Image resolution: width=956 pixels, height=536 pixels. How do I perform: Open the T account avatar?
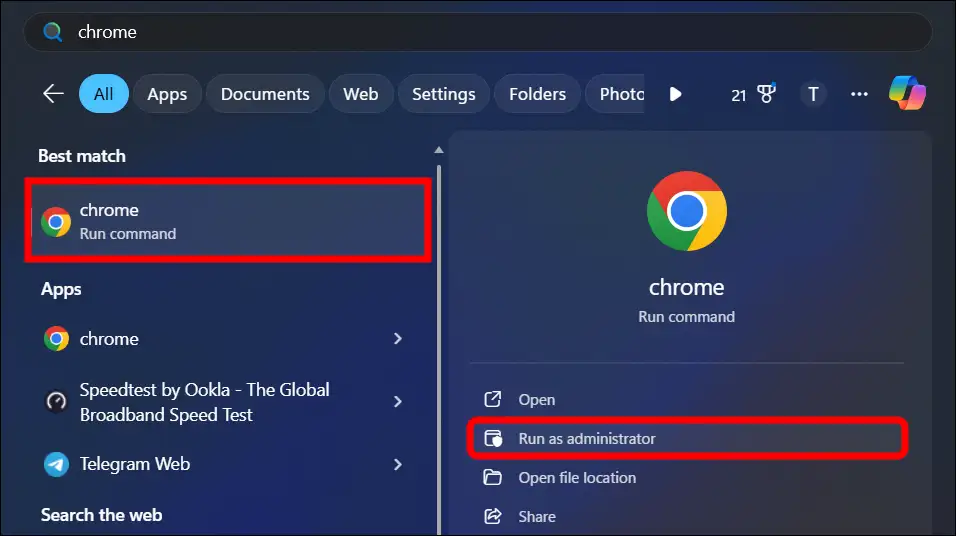[813, 94]
